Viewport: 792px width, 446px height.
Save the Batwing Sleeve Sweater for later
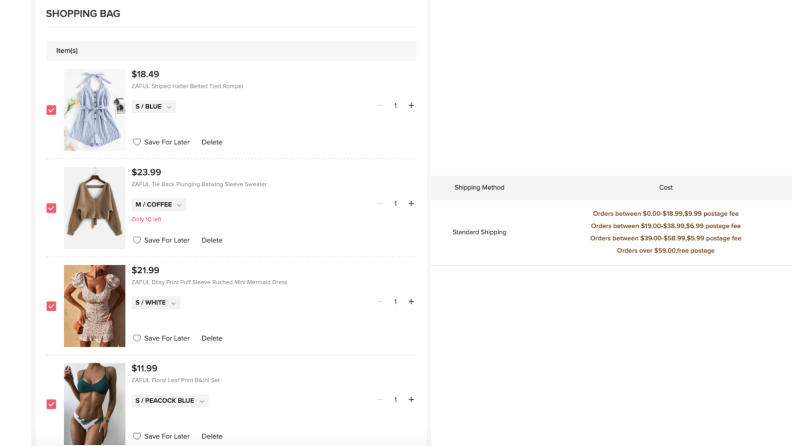click(x=167, y=240)
